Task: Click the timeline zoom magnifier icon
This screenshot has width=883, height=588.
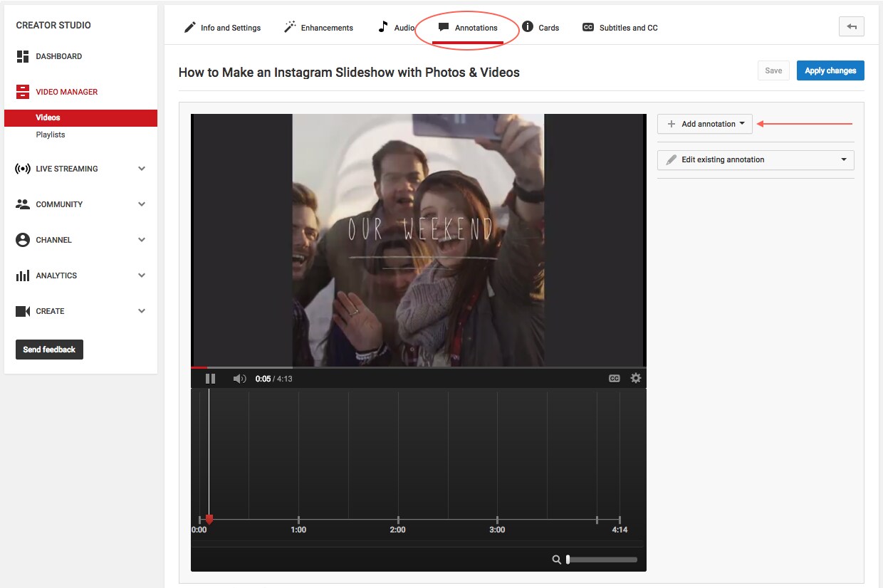Action: pyautogui.click(x=557, y=560)
